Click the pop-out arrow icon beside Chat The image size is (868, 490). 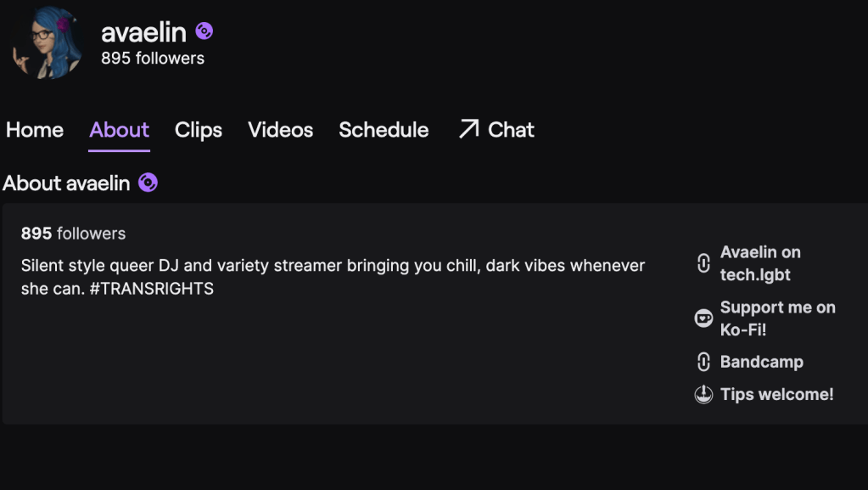pyautogui.click(x=468, y=129)
